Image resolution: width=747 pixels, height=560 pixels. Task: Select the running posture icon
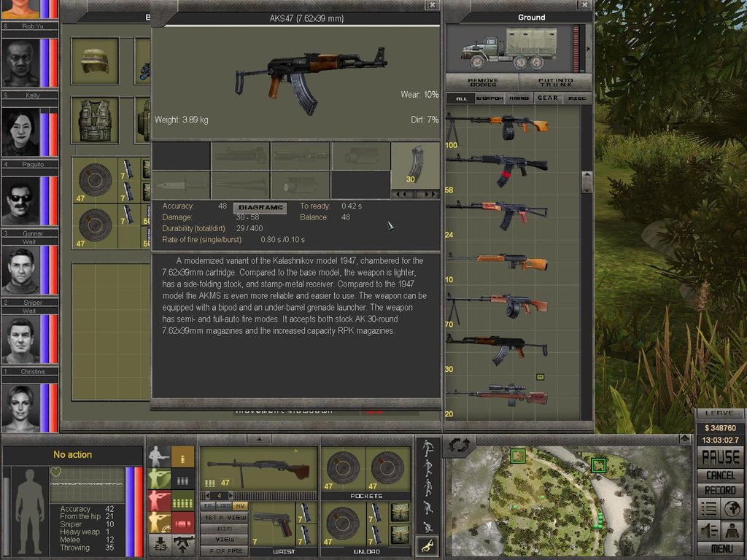tap(427, 448)
